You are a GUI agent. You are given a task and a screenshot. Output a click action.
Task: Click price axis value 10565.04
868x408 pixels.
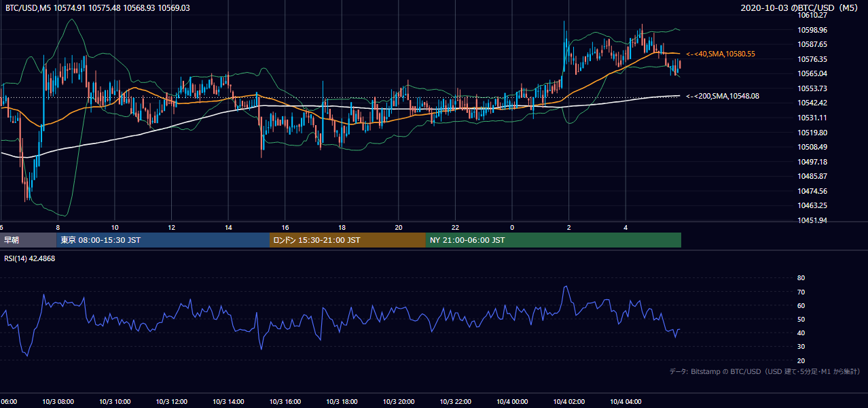coord(812,73)
